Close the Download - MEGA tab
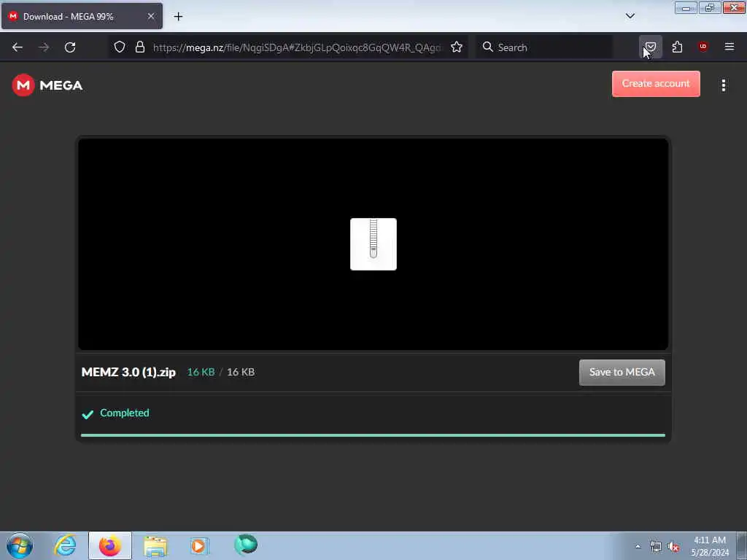747x560 pixels. coord(150,16)
